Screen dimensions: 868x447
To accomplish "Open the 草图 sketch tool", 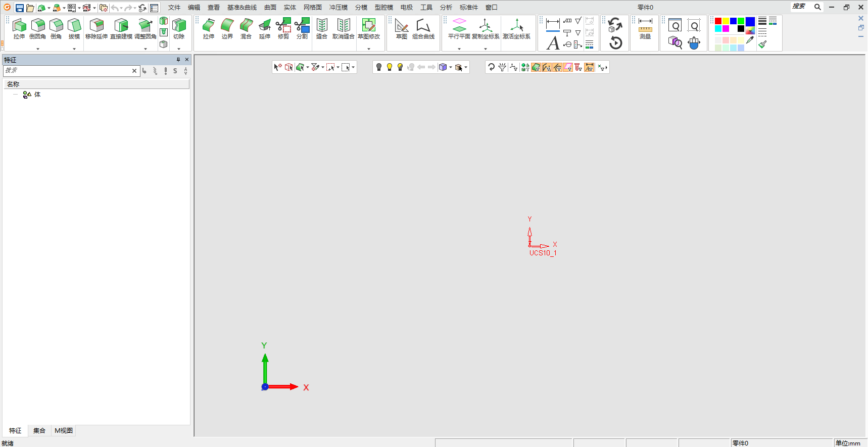I will [x=402, y=29].
